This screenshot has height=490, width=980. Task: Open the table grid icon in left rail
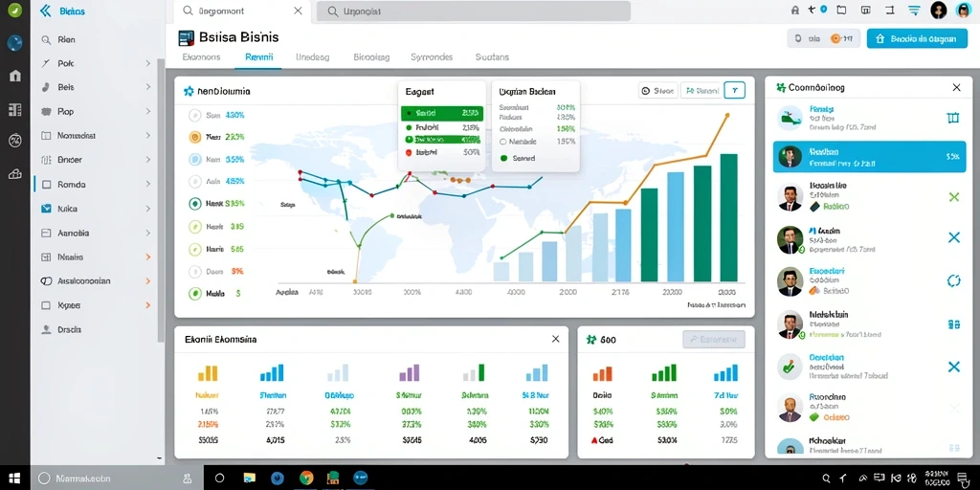(x=15, y=110)
